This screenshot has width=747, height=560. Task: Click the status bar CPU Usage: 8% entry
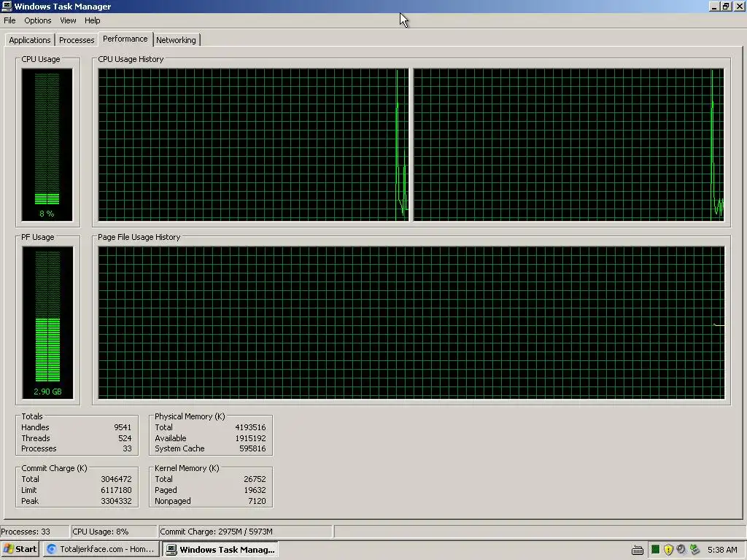point(113,532)
